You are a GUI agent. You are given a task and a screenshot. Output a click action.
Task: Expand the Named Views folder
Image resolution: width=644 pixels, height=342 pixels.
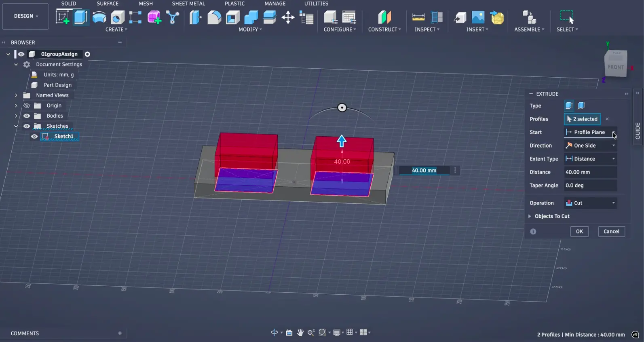(16, 95)
